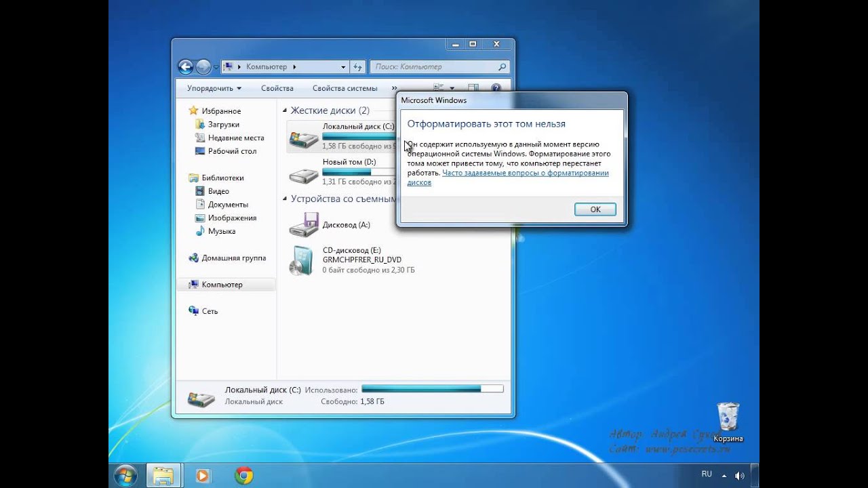The height and width of the screenshot is (488, 868).
Task: Click the Сеть network icon
Action: pyautogui.click(x=193, y=311)
